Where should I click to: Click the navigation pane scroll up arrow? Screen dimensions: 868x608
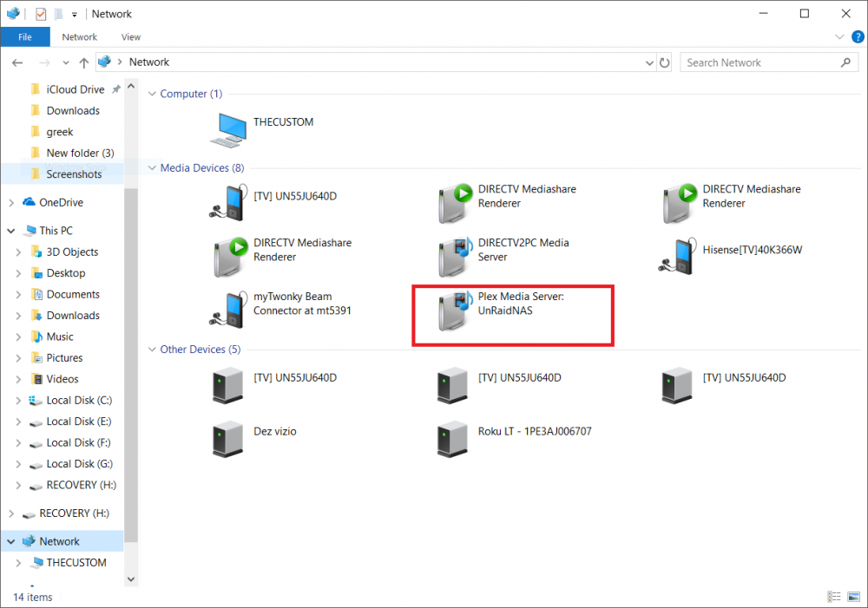point(131,87)
